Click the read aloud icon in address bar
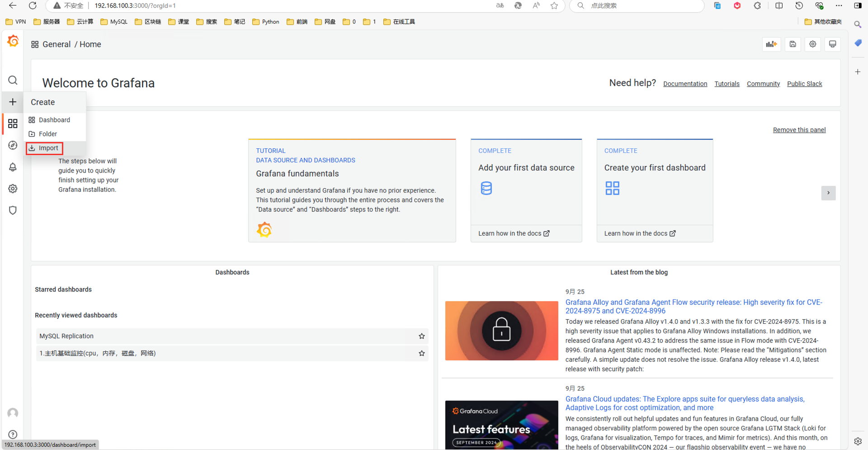The width and height of the screenshot is (868, 450). [536, 5]
